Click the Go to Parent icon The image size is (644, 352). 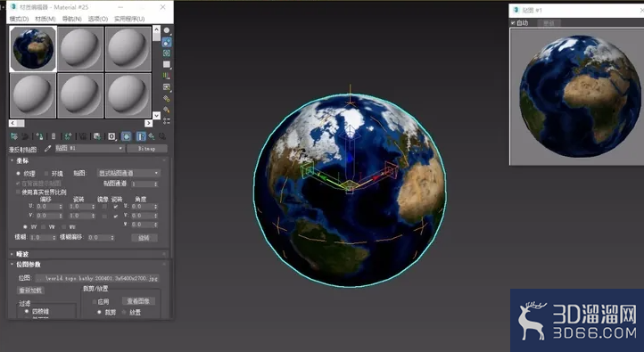click(152, 136)
